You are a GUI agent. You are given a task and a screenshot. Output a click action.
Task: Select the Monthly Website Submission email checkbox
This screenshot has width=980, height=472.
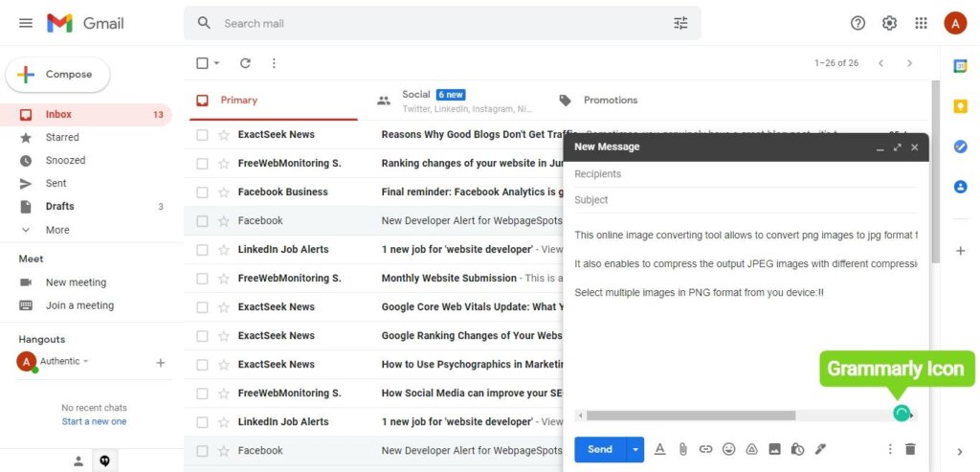coord(202,279)
